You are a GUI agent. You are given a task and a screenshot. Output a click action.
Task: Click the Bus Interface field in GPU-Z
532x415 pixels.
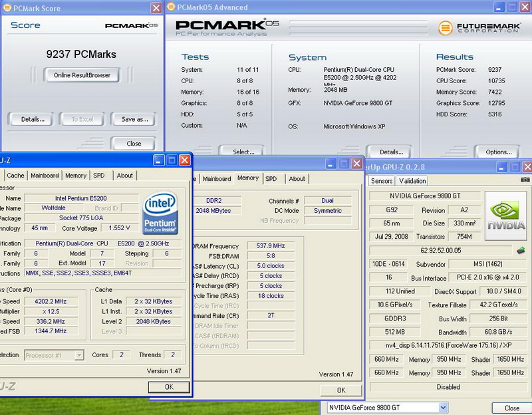(487, 277)
